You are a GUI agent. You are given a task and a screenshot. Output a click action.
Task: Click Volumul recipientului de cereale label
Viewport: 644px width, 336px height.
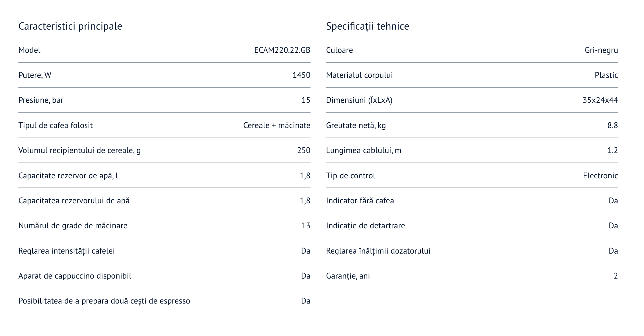tap(79, 150)
